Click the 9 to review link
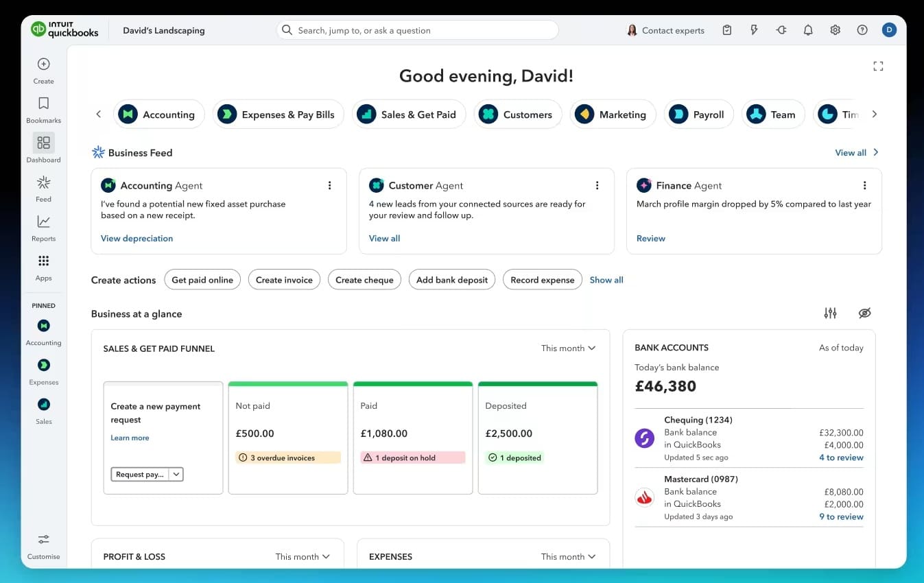This screenshot has width=924, height=583. [x=841, y=516]
